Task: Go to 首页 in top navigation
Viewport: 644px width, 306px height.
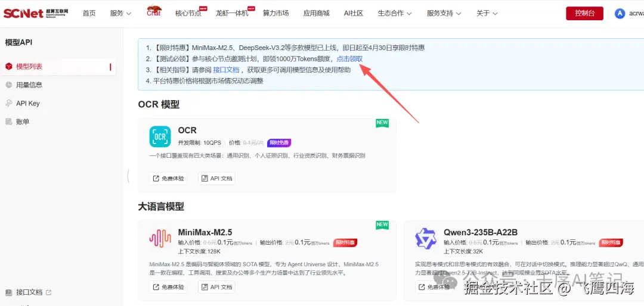Action: click(x=89, y=13)
